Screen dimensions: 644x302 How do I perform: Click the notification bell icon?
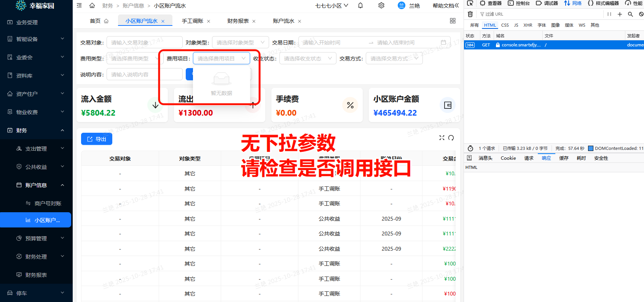(360, 5)
